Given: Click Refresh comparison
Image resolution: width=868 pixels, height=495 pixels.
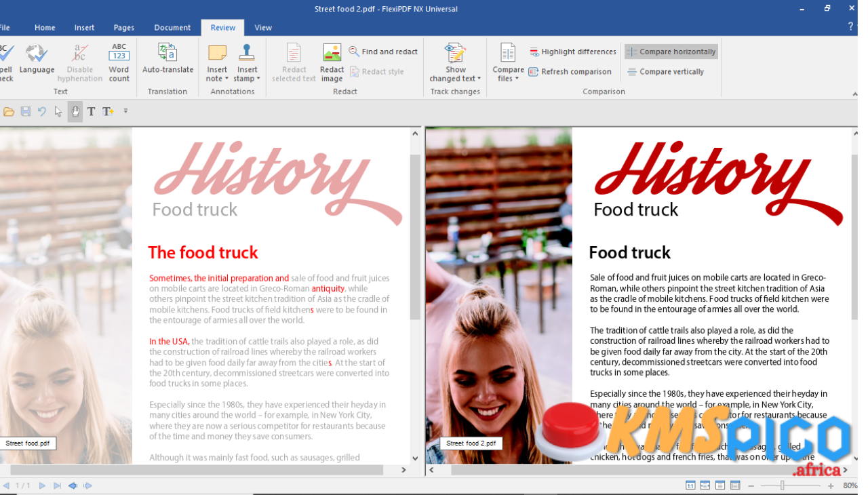Looking at the screenshot, I should pos(570,71).
